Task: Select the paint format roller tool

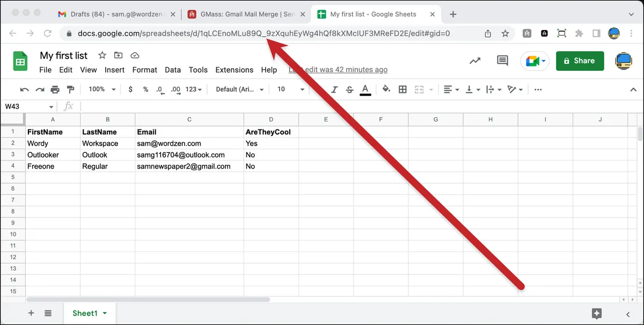Action: (x=70, y=90)
